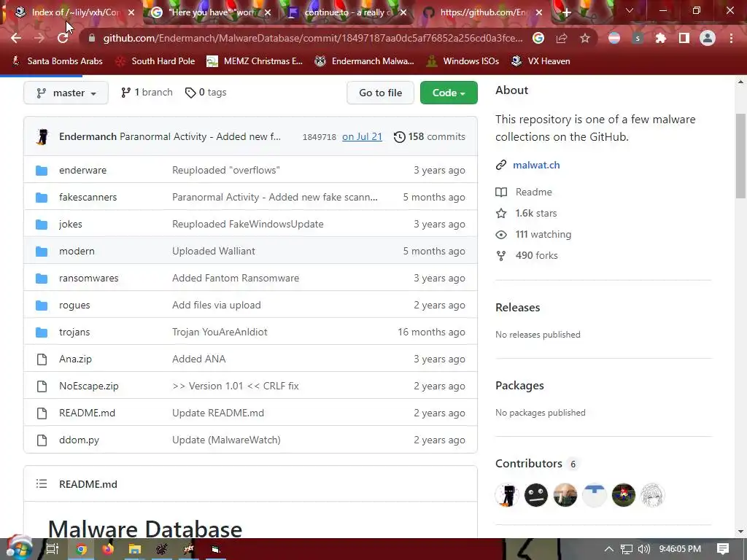Open the on Jul 21 commit date link
Screen dimensions: 747x560
[x=362, y=136]
